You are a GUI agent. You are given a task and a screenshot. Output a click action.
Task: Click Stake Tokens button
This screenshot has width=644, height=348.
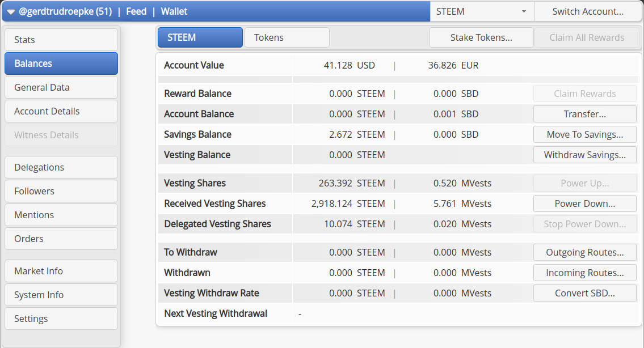tap(481, 37)
